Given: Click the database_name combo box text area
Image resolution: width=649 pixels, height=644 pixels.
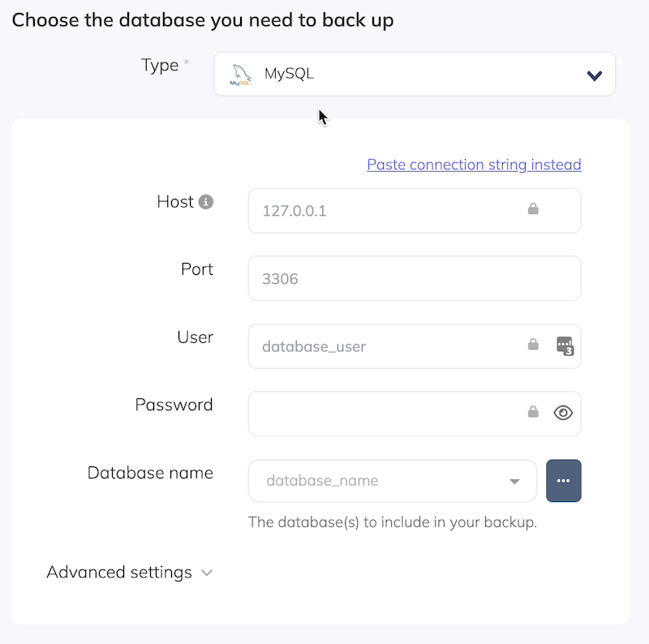Looking at the screenshot, I should click(x=373, y=481).
